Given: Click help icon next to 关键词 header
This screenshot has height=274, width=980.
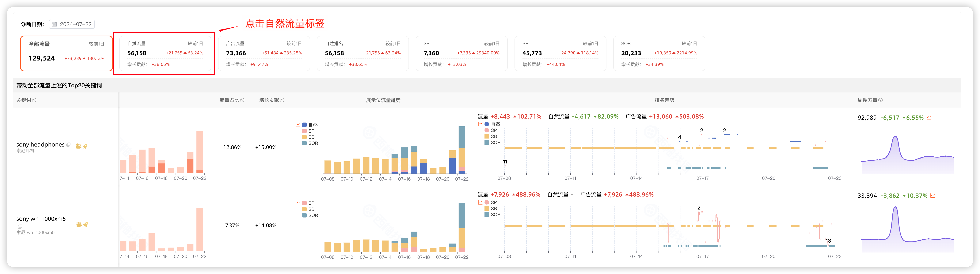Looking at the screenshot, I should (x=34, y=100).
